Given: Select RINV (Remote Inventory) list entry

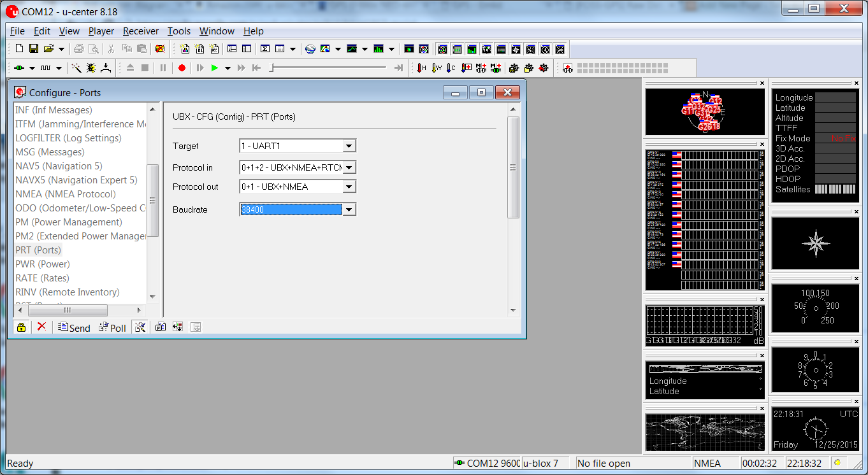Looking at the screenshot, I should point(68,292).
